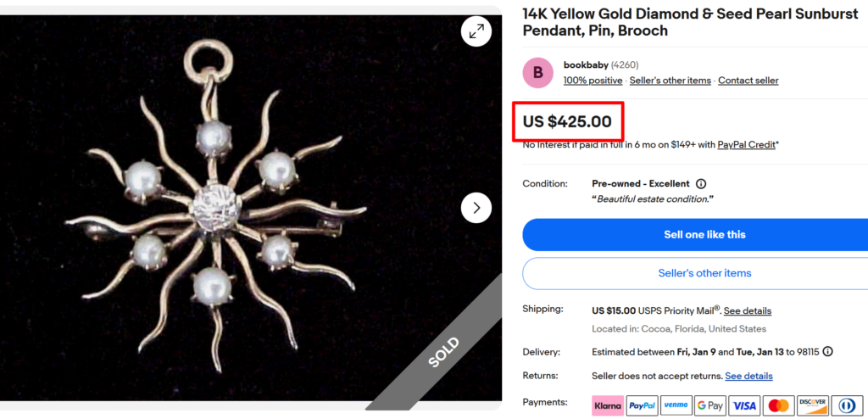Select the Venmo payment icon
868x419 pixels.
coord(676,405)
